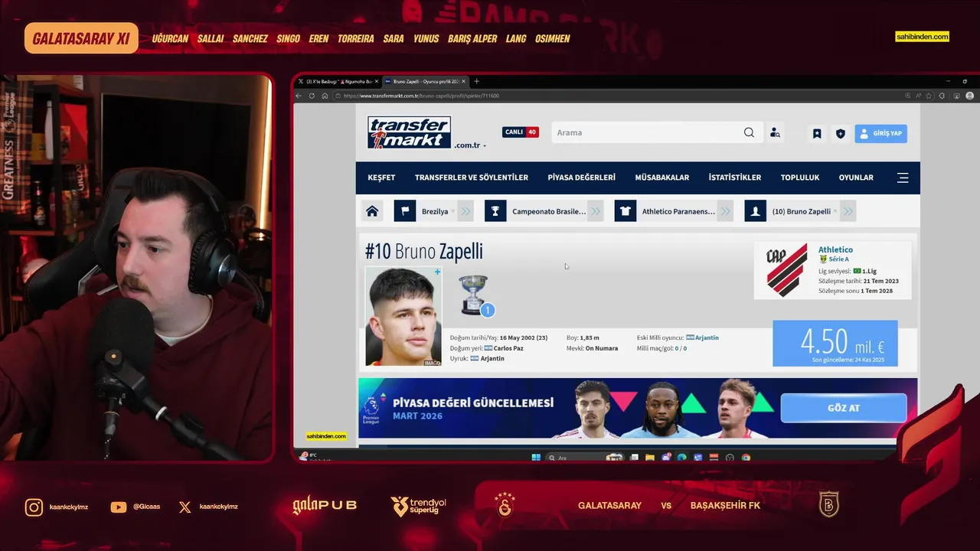Click the taskbar Ara search box

[584, 458]
